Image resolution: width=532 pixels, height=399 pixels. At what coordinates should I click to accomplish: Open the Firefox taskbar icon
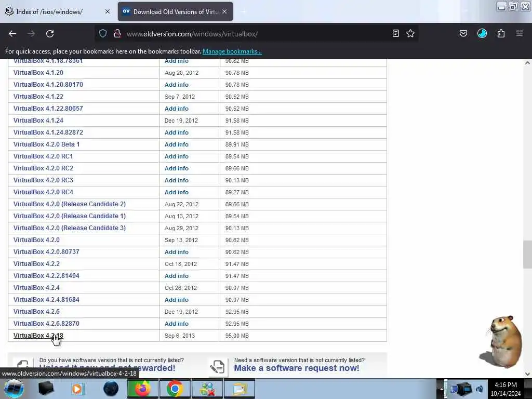pos(143,389)
